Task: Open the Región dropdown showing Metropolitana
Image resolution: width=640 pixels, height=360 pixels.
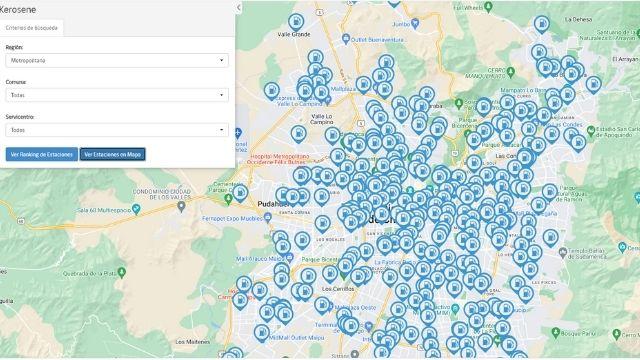Action: pyautogui.click(x=117, y=60)
